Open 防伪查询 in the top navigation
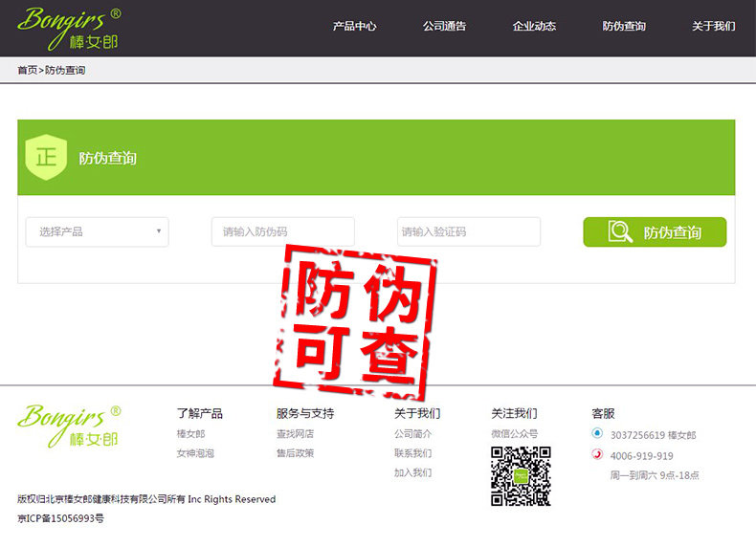Screen dimensions: 756x547 [x=624, y=26]
